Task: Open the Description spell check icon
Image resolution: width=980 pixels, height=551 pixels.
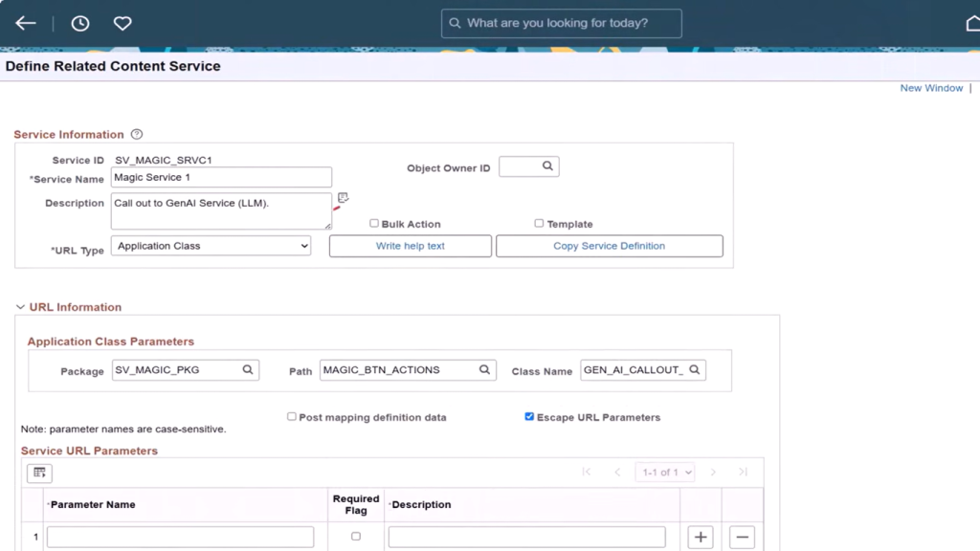Action: (343, 198)
